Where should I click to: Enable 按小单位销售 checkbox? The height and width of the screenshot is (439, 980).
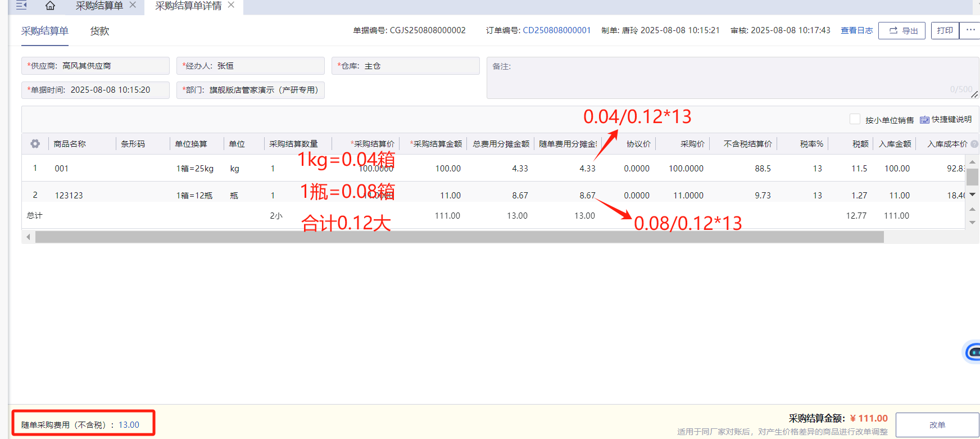[855, 119]
